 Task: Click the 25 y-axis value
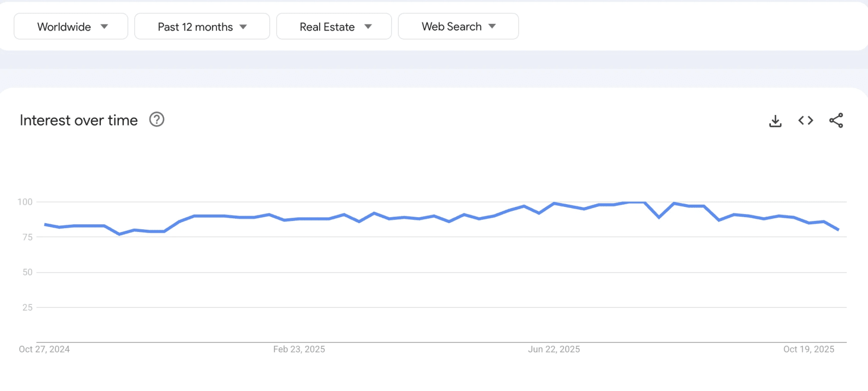click(x=27, y=307)
